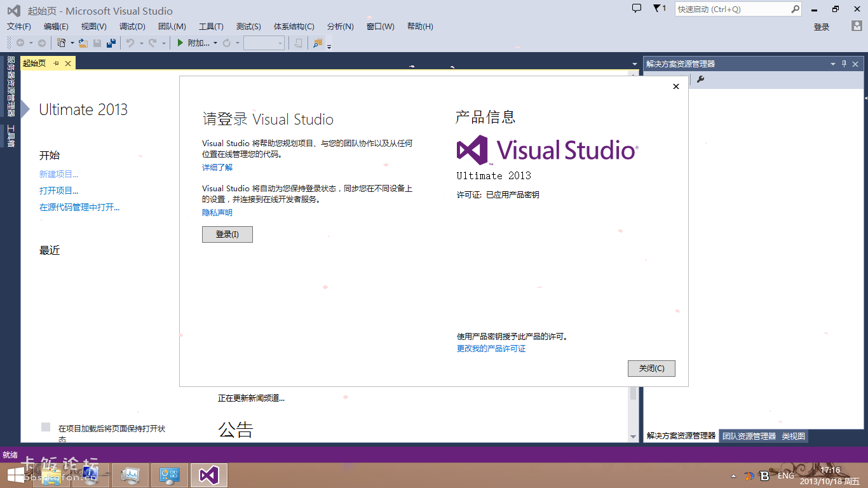The image size is (868, 488).
Task: Switch to 类视图 tab
Action: pos(794,436)
